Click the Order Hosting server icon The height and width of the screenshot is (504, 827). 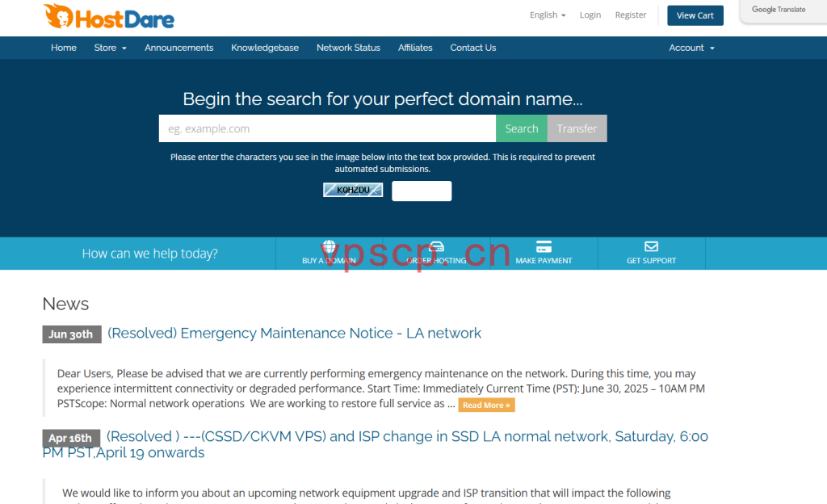[437, 246]
